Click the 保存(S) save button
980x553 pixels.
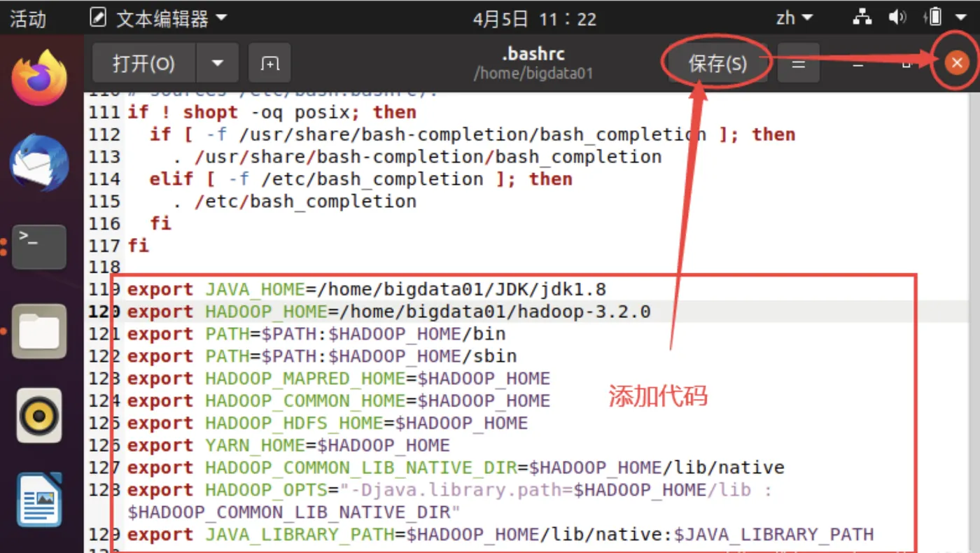tap(717, 64)
